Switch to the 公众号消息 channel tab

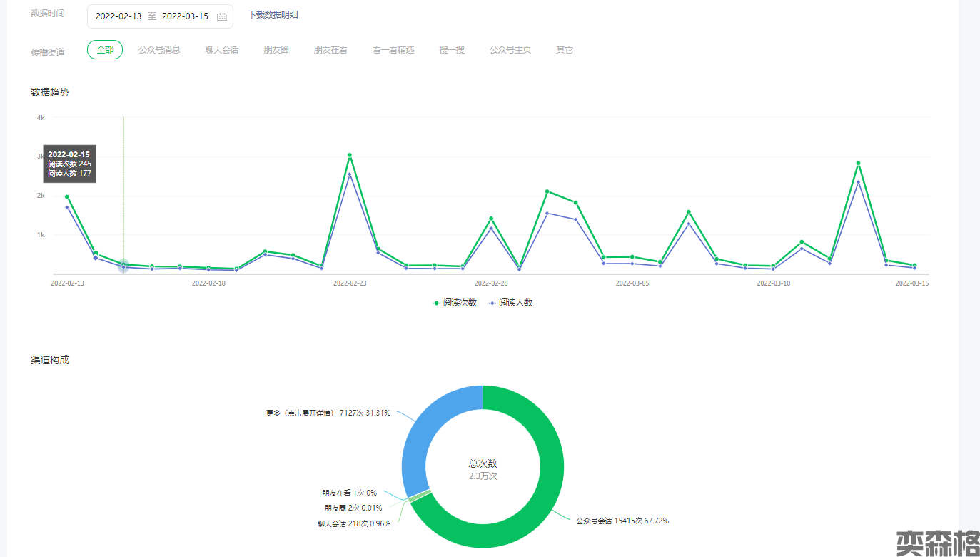click(159, 50)
